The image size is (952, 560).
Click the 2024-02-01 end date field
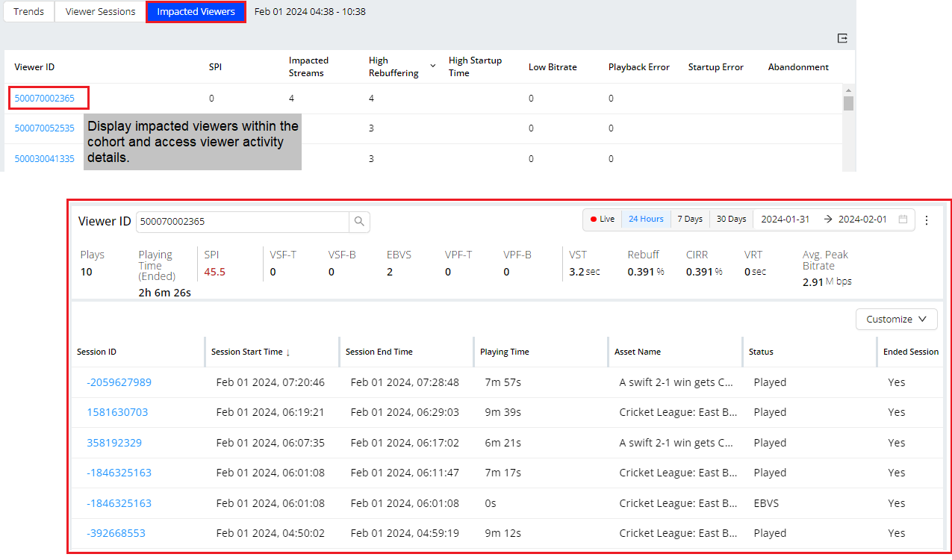point(862,220)
